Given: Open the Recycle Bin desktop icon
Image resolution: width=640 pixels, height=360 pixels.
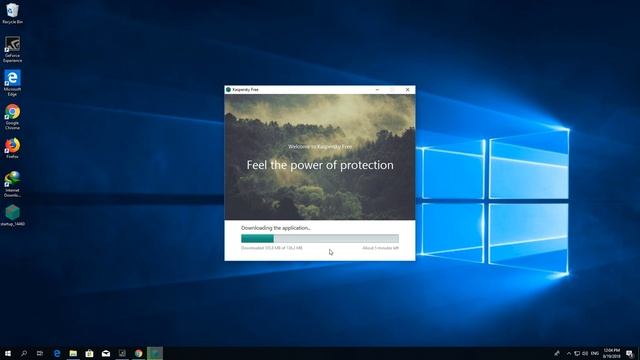Looking at the screenshot, I should [12, 13].
